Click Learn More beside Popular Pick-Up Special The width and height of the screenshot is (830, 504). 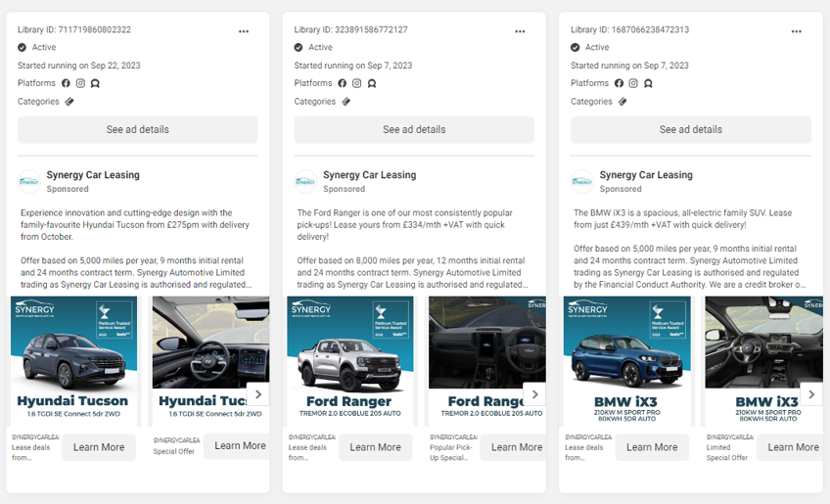tap(513, 447)
